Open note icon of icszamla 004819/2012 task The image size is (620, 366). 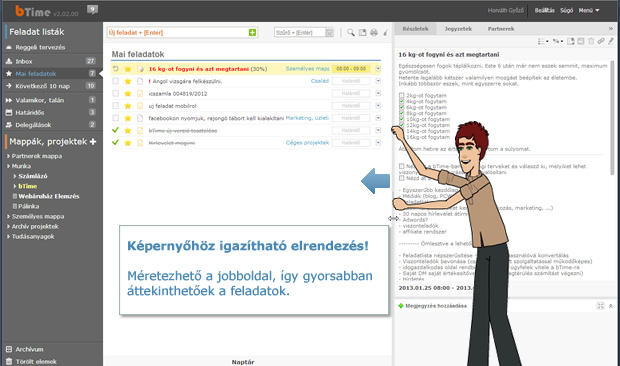[x=140, y=94]
